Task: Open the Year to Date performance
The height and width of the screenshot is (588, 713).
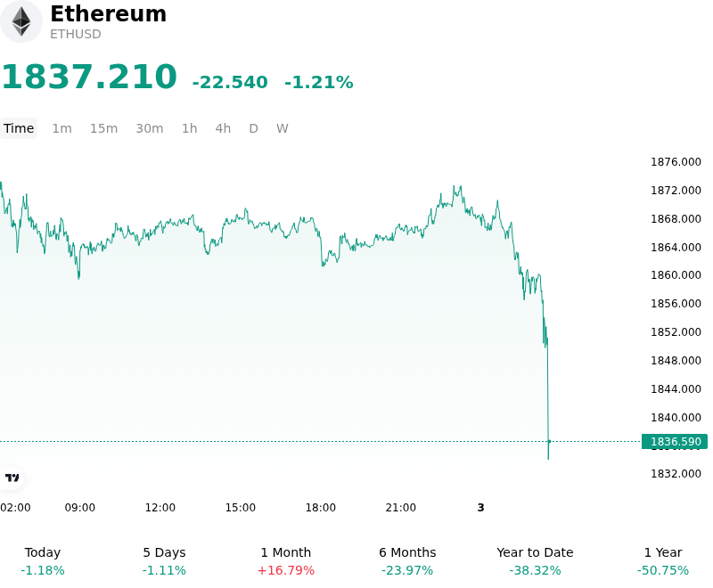Action: (535, 561)
